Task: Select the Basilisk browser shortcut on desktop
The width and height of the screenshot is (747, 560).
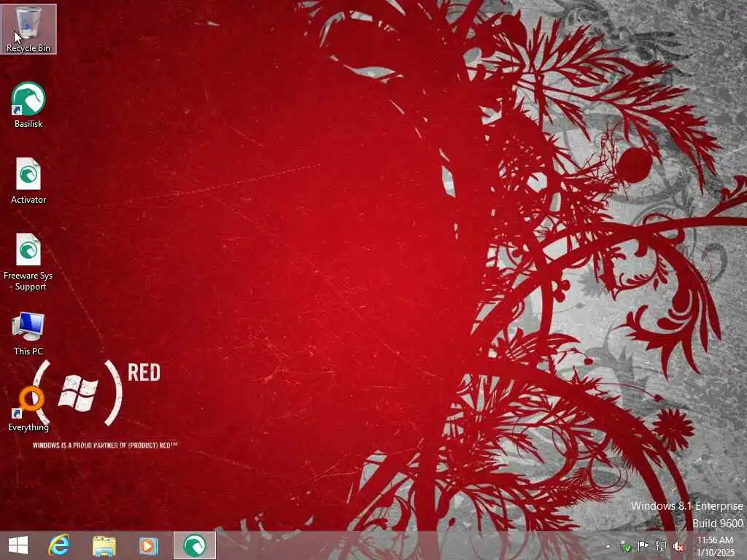Action: (28, 105)
